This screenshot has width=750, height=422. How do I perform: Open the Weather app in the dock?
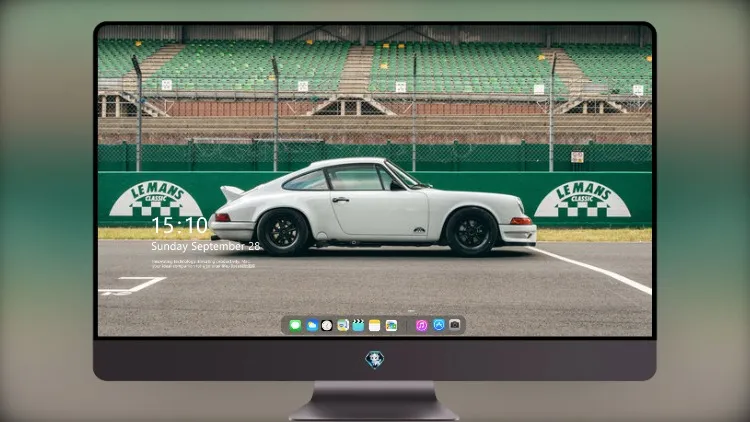[x=311, y=326]
